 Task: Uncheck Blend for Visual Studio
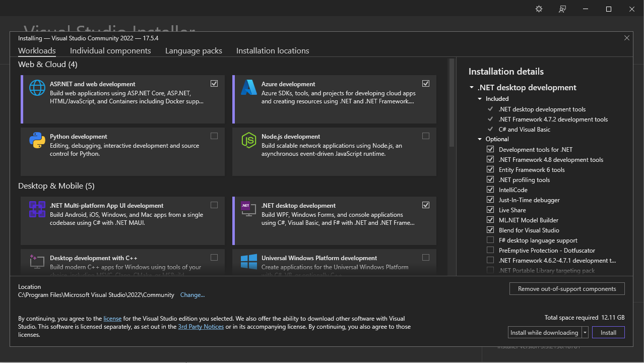(x=490, y=230)
